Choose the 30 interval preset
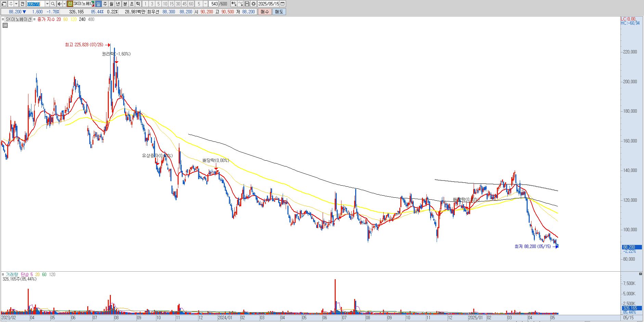Screen dimensions: 644x322 point(178,4)
